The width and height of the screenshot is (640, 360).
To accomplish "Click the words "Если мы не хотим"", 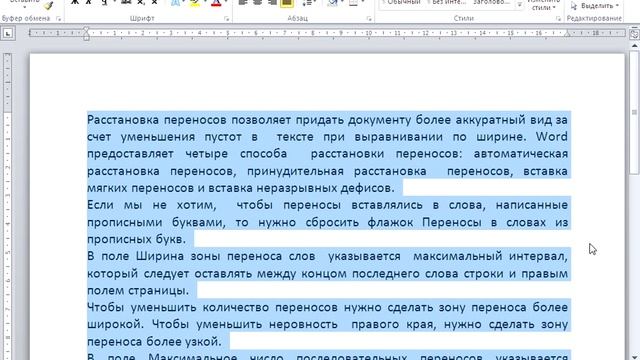I will pyautogui.click(x=151, y=205).
